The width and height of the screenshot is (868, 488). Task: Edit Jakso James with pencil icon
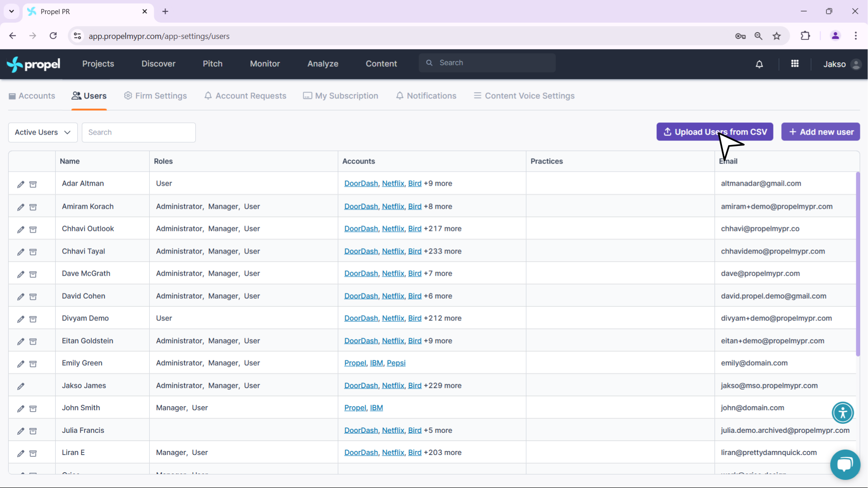coord(21,386)
